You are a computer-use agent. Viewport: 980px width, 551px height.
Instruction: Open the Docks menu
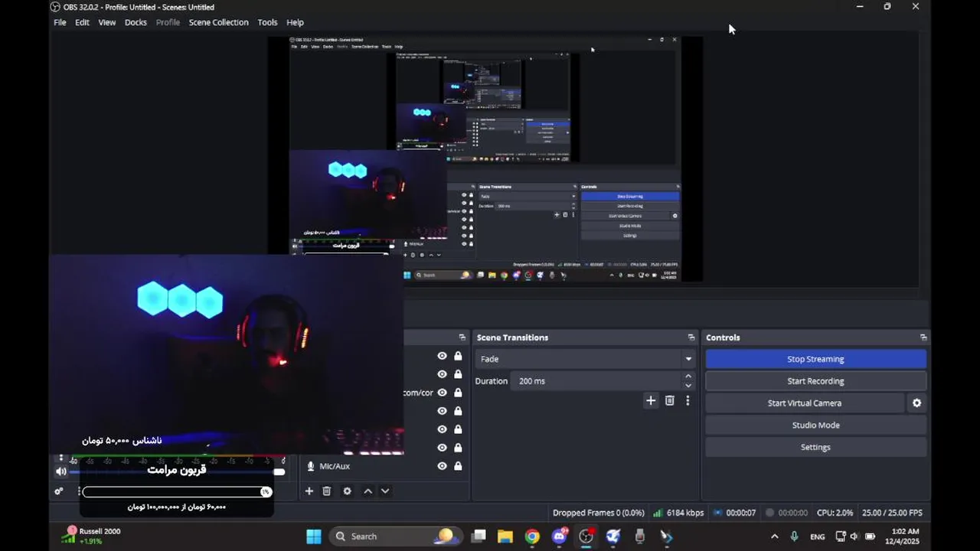(136, 22)
